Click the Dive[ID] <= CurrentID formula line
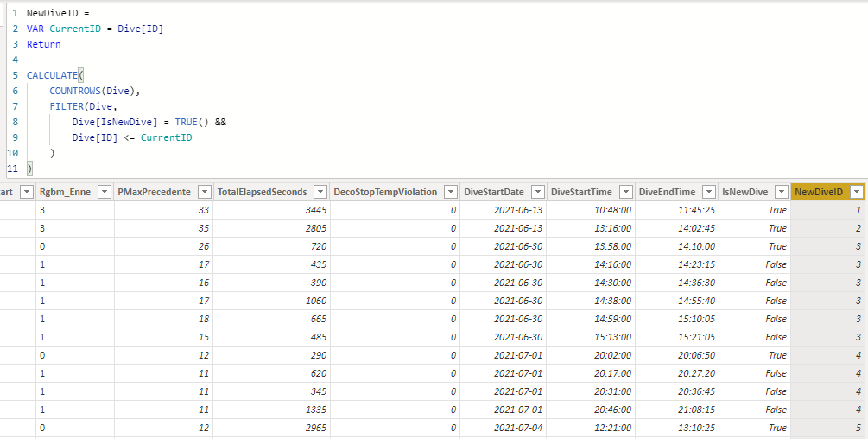The width and height of the screenshot is (868, 439). pyautogui.click(x=132, y=137)
